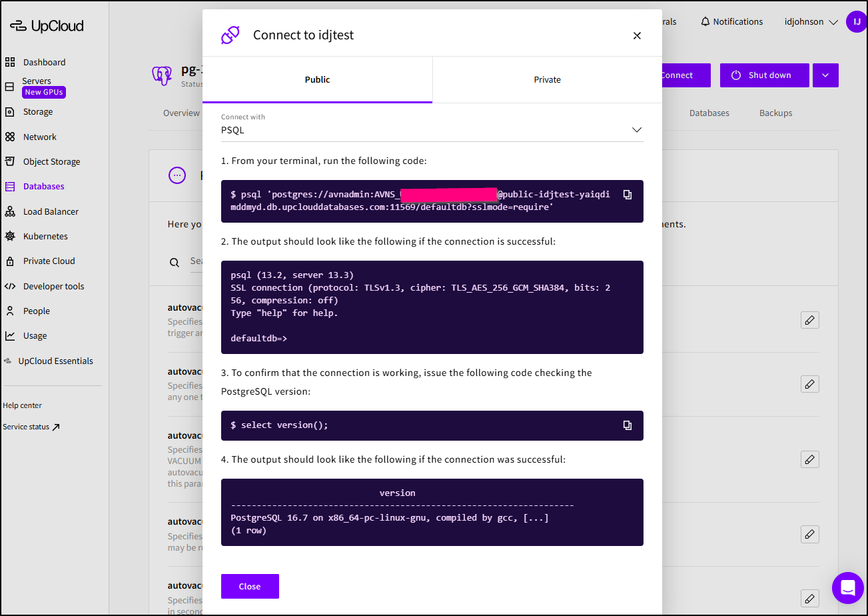The image size is (868, 616).
Task: Open the Backups tab
Action: point(775,113)
